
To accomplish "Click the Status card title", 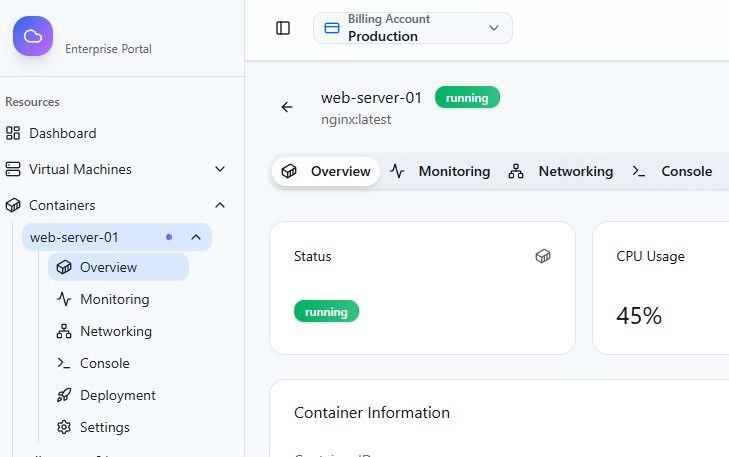I will (312, 256).
